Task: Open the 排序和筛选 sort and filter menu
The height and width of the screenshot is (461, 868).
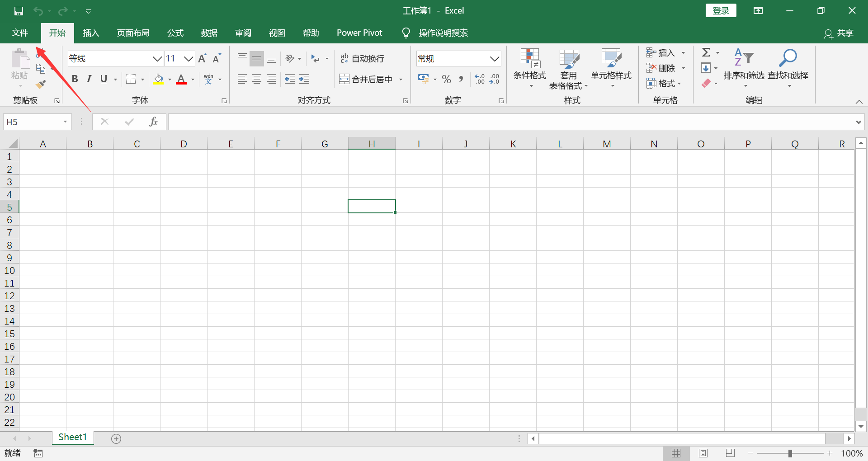Action: [744, 68]
